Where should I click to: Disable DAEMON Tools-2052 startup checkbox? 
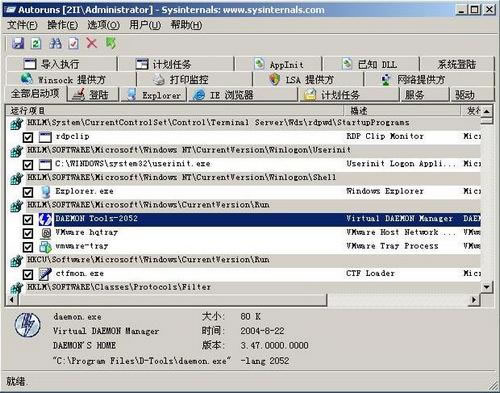point(28,219)
